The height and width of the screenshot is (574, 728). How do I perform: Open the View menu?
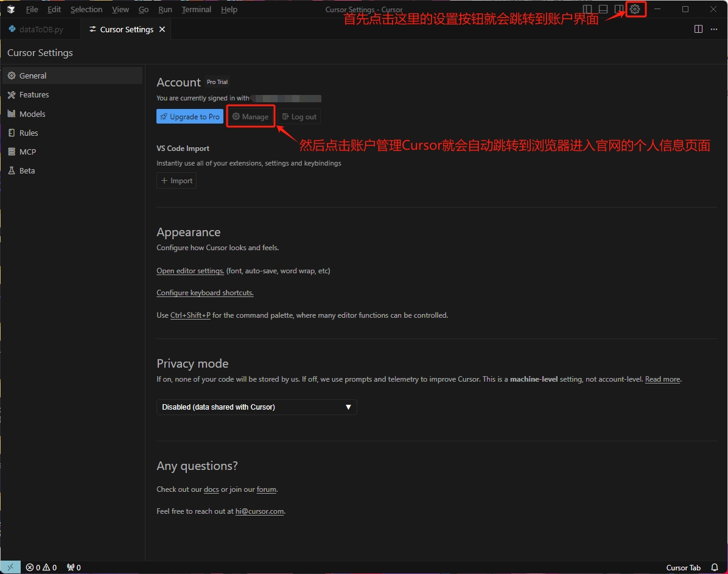(121, 9)
